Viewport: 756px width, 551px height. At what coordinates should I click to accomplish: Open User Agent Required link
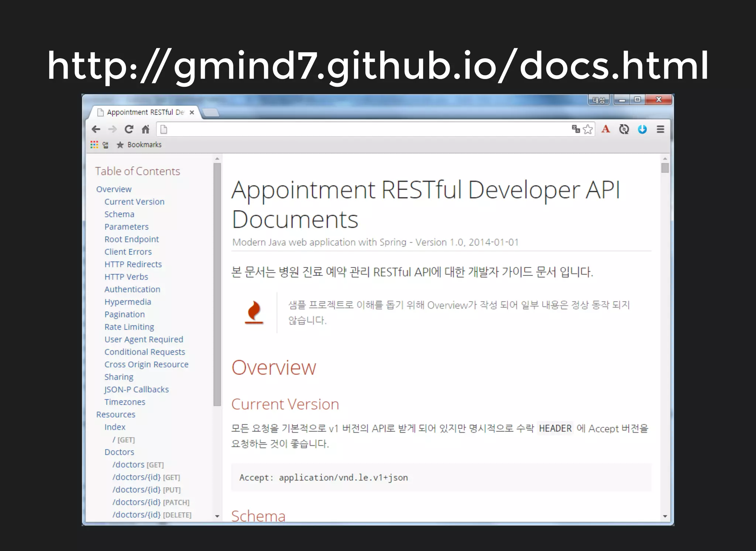[144, 340]
